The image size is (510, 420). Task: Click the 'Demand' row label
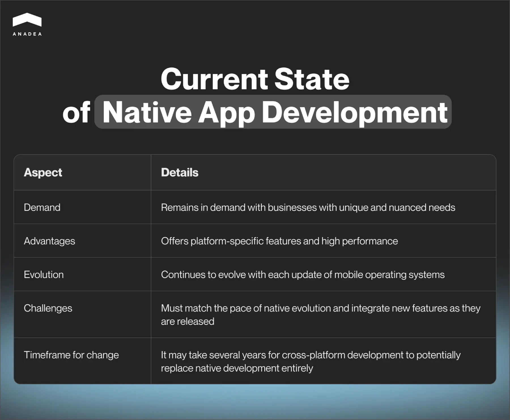[x=42, y=207]
